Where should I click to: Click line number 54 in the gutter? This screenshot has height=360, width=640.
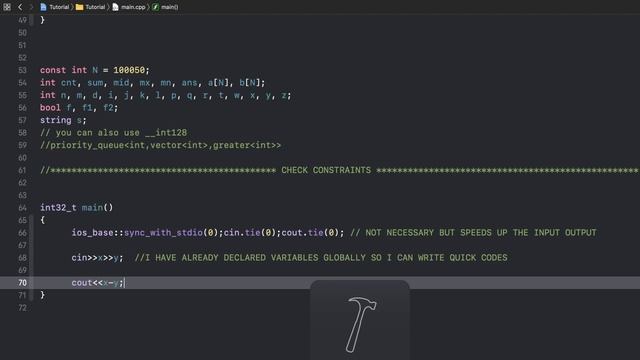pyautogui.click(x=22, y=83)
